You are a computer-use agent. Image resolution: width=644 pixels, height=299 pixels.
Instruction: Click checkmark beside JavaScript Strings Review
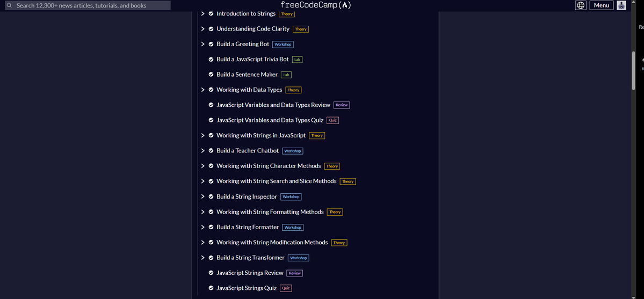tap(211, 273)
